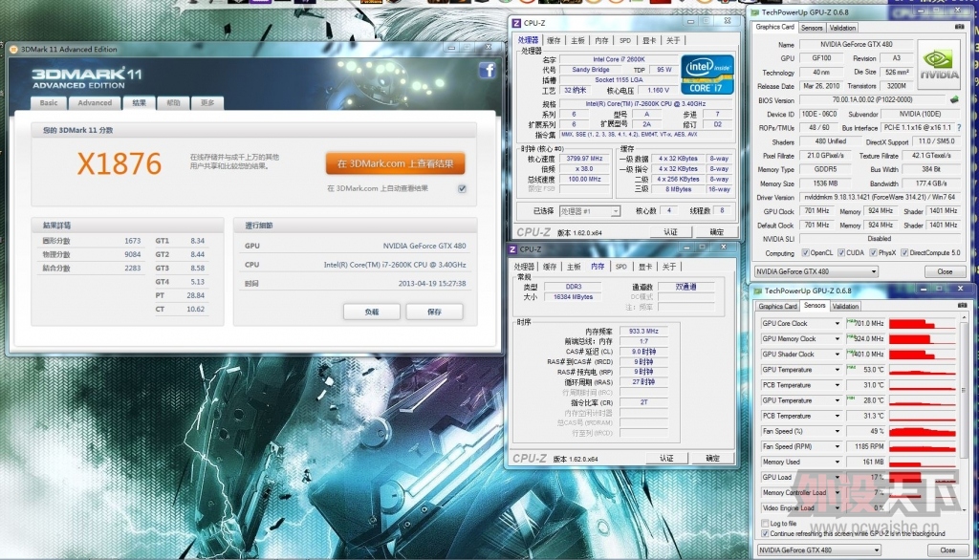Uncheck Continue refreshing while GPU-Z in background
Image resolution: width=979 pixels, height=560 pixels.
(x=765, y=534)
